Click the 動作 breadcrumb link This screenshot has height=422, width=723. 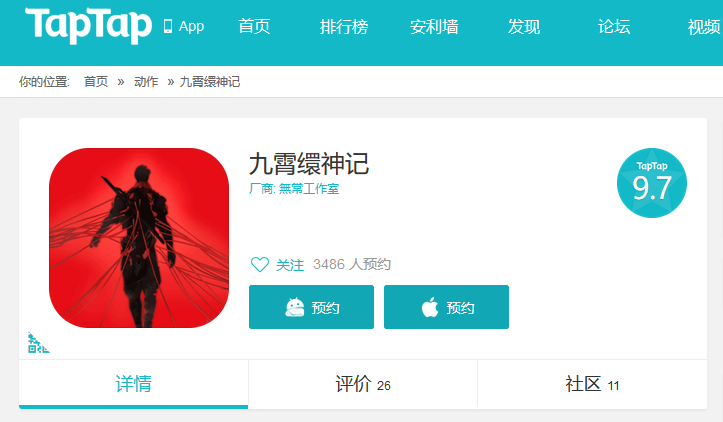point(146,82)
